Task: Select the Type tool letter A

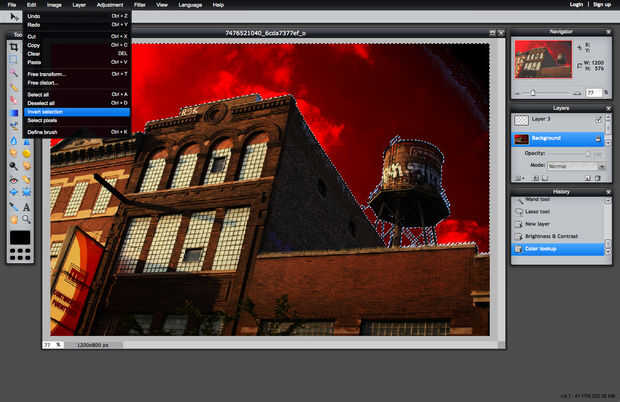Action: pyautogui.click(x=26, y=206)
